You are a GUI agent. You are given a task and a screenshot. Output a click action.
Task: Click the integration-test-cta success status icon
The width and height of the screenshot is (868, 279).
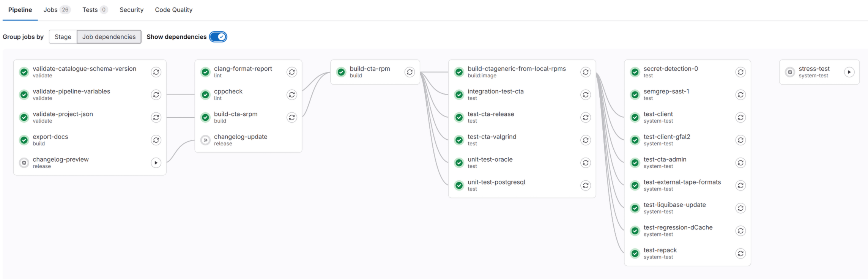pyautogui.click(x=459, y=95)
